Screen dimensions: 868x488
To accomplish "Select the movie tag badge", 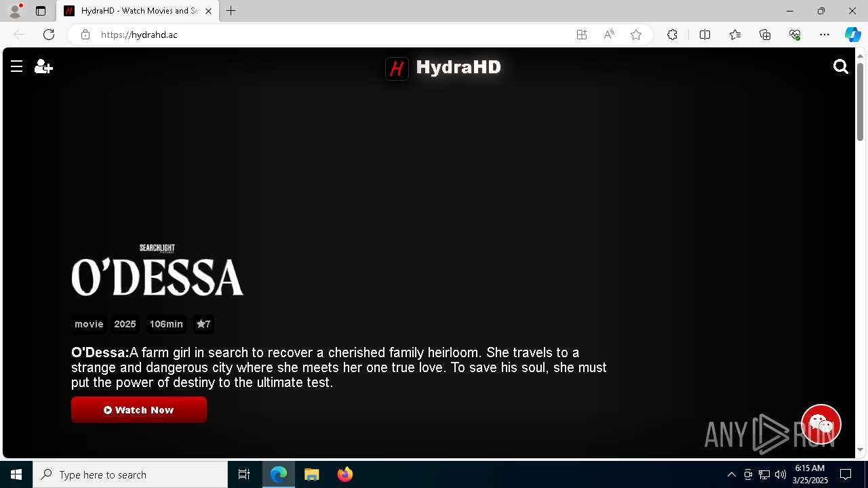I will (89, 324).
